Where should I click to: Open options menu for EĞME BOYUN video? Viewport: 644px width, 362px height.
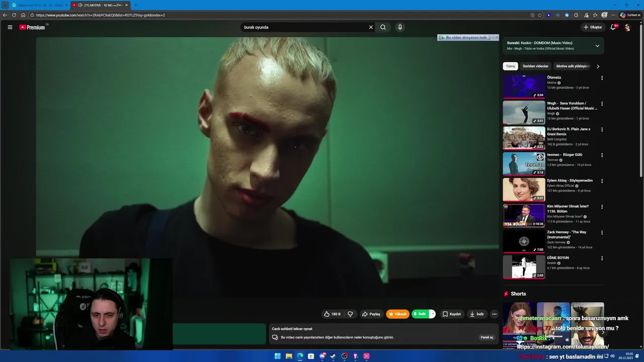click(602, 258)
